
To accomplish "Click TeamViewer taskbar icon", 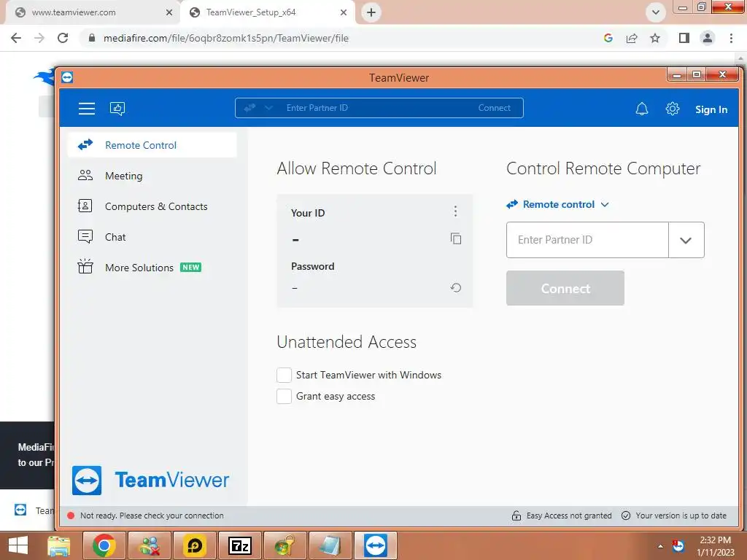I will coord(376,545).
